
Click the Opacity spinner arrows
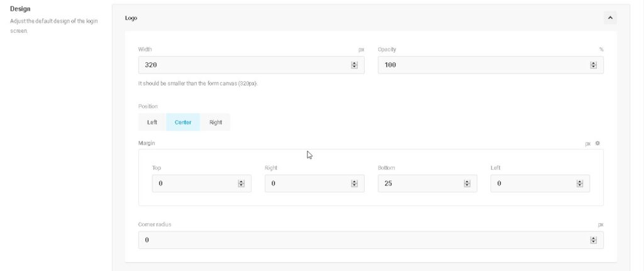pyautogui.click(x=593, y=65)
